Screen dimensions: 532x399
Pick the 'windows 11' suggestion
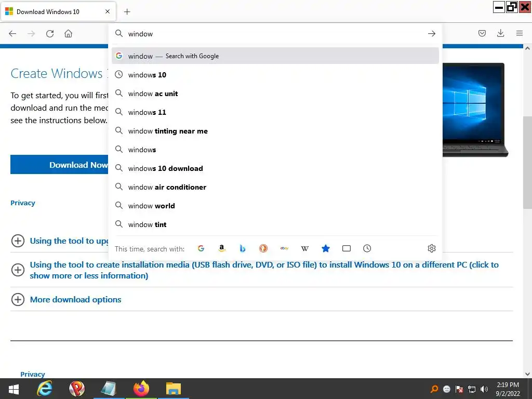275,112
